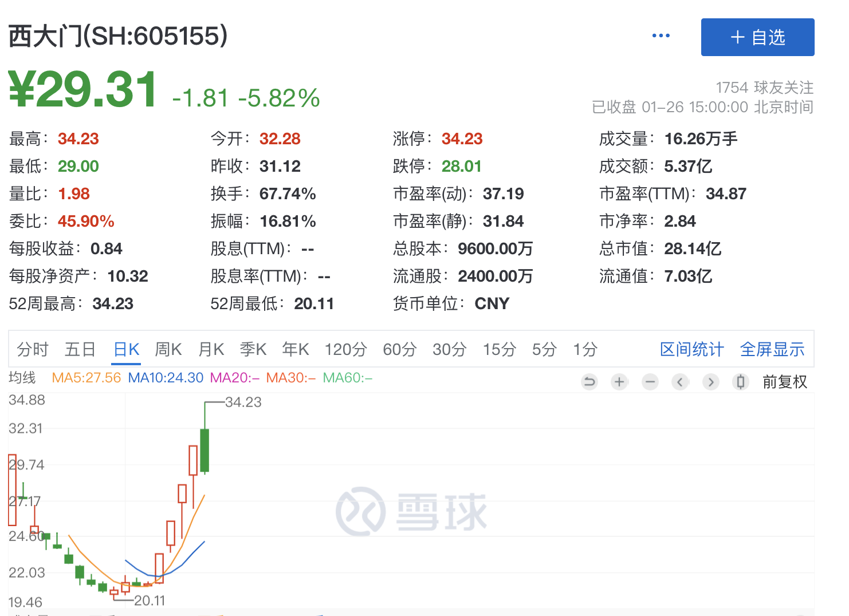Show the 60分 chart
This screenshot has width=849, height=616.
click(399, 349)
